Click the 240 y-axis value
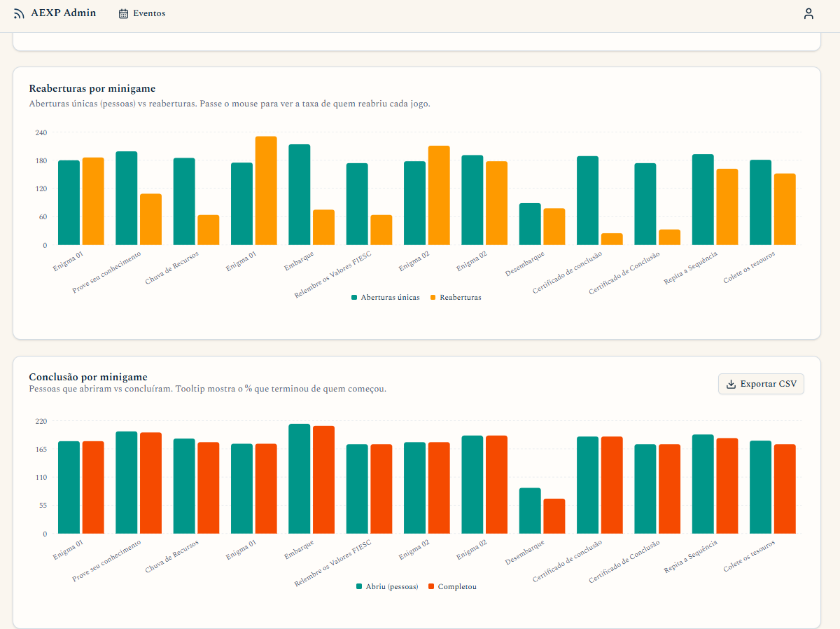 [41, 132]
